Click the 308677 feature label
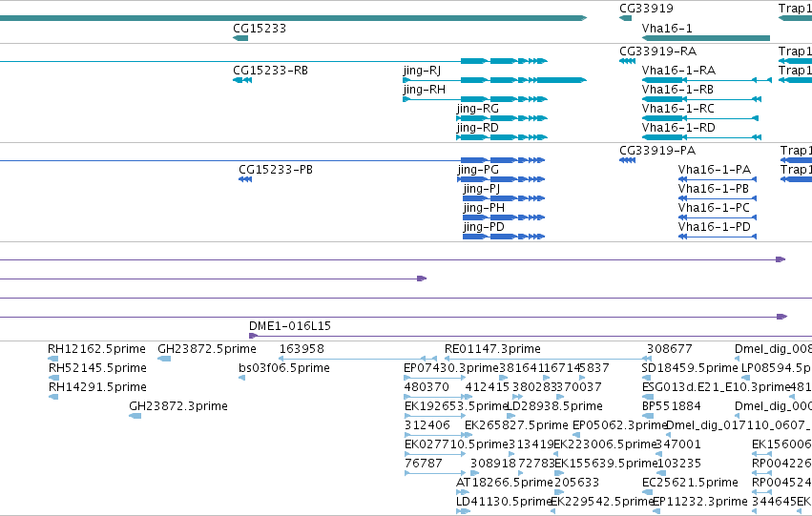 [x=670, y=349]
